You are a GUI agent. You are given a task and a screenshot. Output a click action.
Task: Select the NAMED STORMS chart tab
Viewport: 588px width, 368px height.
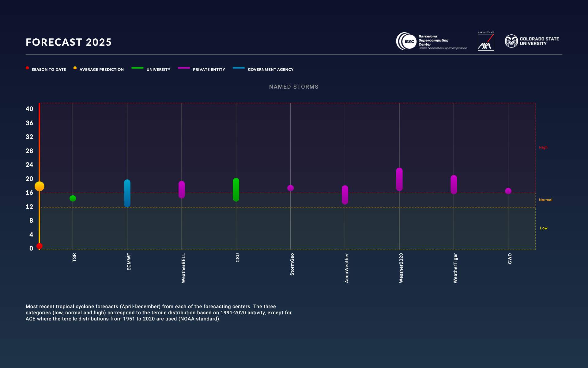(x=293, y=87)
